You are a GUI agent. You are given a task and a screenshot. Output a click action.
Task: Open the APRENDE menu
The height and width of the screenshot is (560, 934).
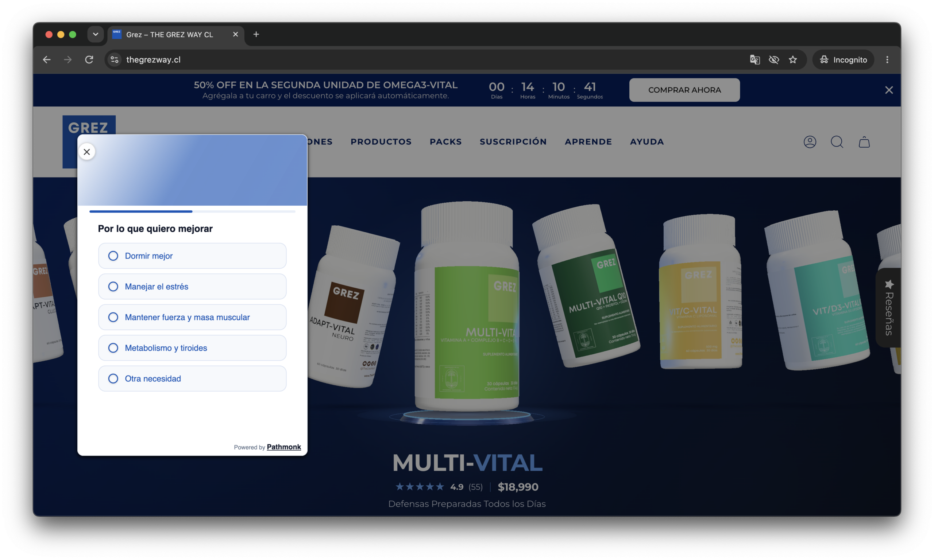tap(588, 142)
